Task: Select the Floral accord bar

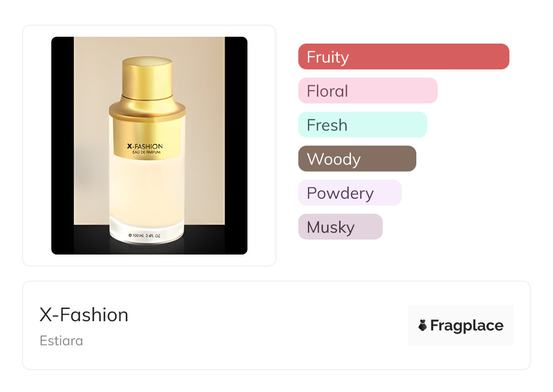Action: [x=367, y=91]
